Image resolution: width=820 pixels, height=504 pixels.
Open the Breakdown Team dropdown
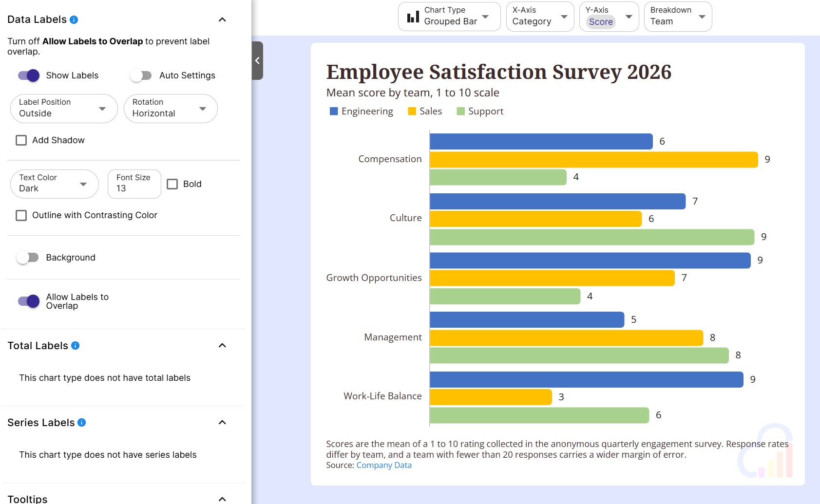678,17
